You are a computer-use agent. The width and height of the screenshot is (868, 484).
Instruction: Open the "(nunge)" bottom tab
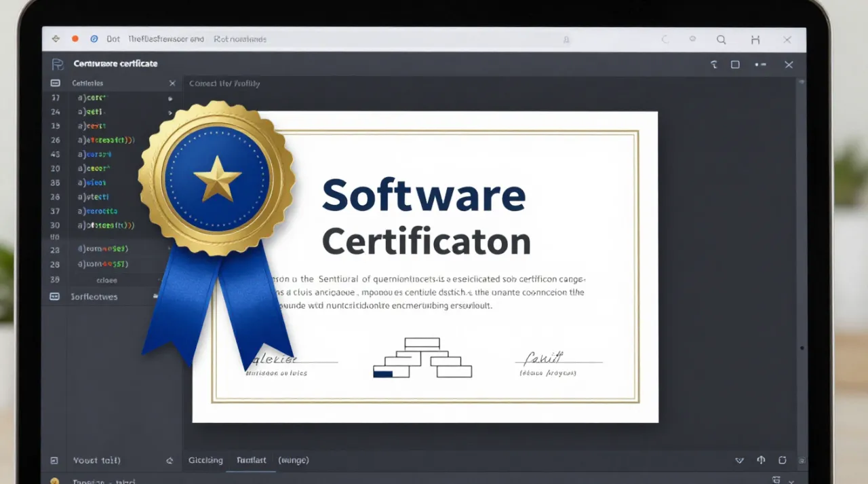(x=294, y=460)
